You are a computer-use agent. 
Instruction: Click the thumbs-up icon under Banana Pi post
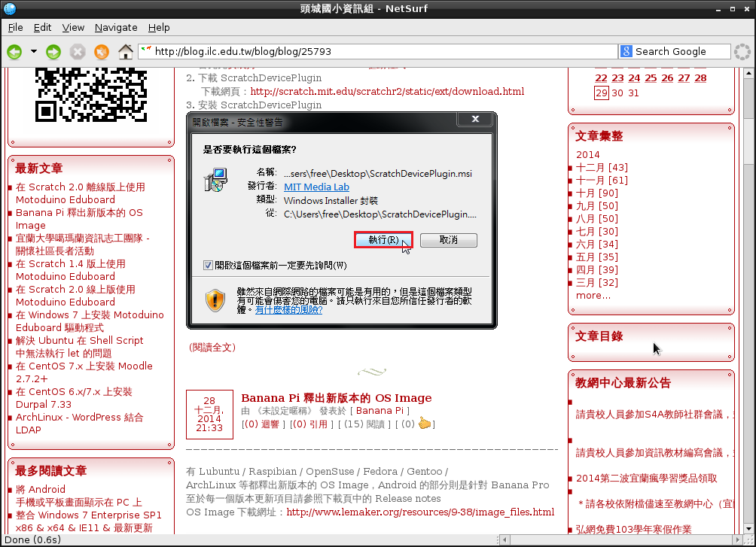click(x=424, y=423)
